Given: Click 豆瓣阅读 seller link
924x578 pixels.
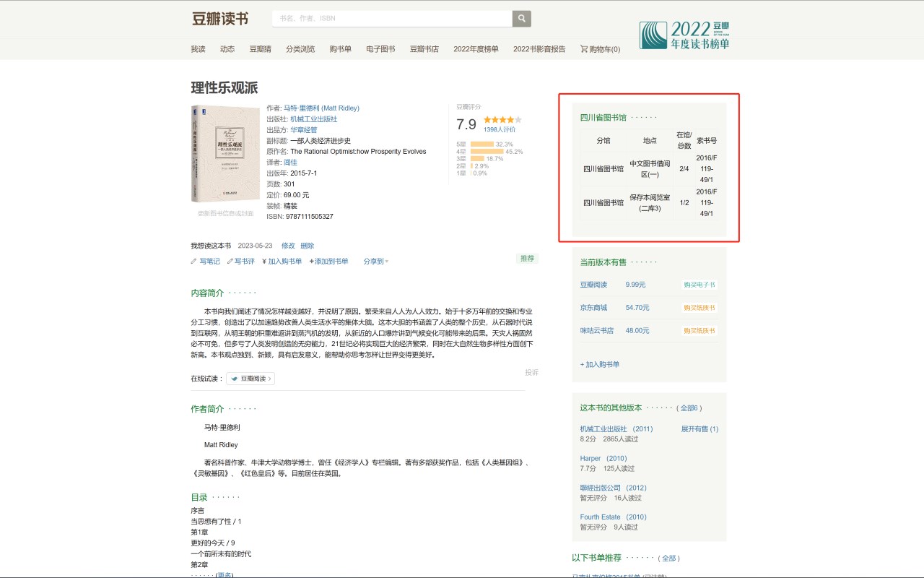Looking at the screenshot, I should coord(594,285).
